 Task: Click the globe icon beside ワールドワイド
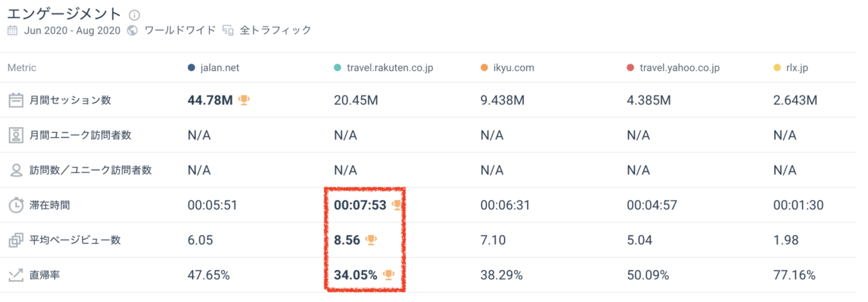click(x=132, y=31)
